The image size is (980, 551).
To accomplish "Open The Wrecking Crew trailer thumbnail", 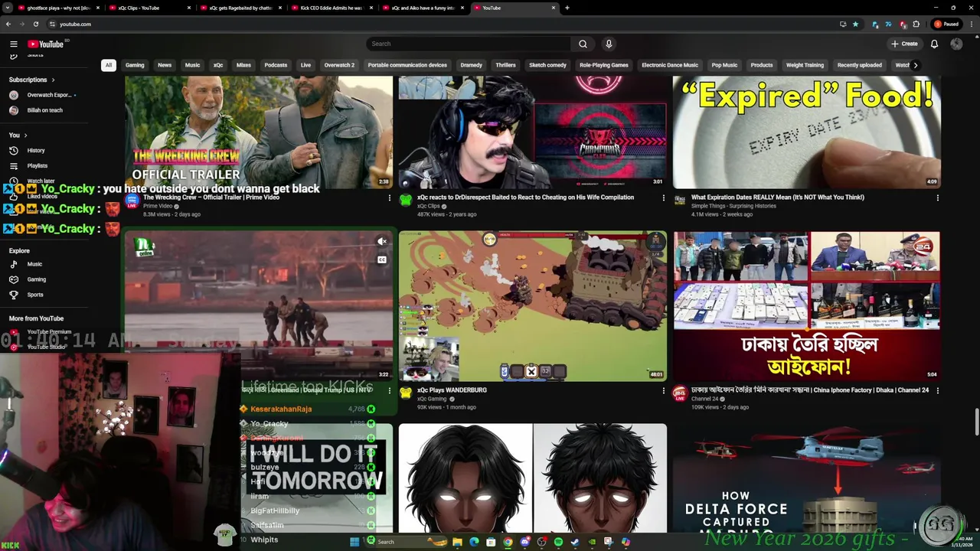I will point(259,132).
